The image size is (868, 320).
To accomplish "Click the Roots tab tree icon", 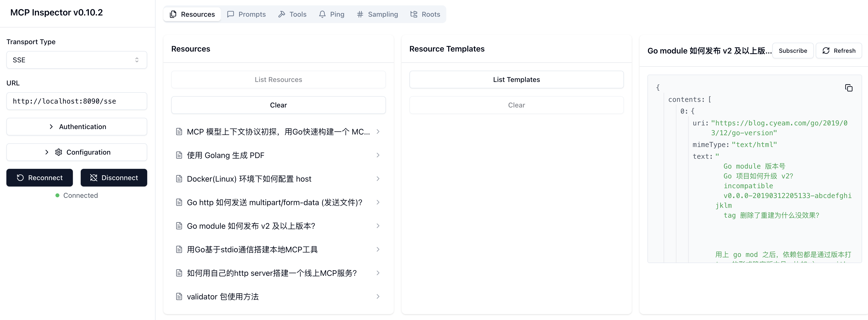I will tap(414, 14).
